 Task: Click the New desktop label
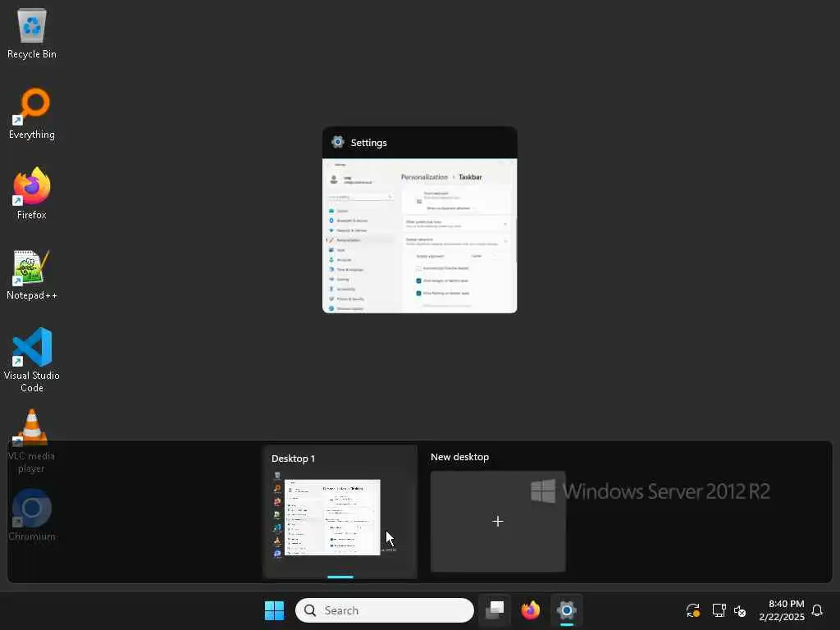click(459, 457)
